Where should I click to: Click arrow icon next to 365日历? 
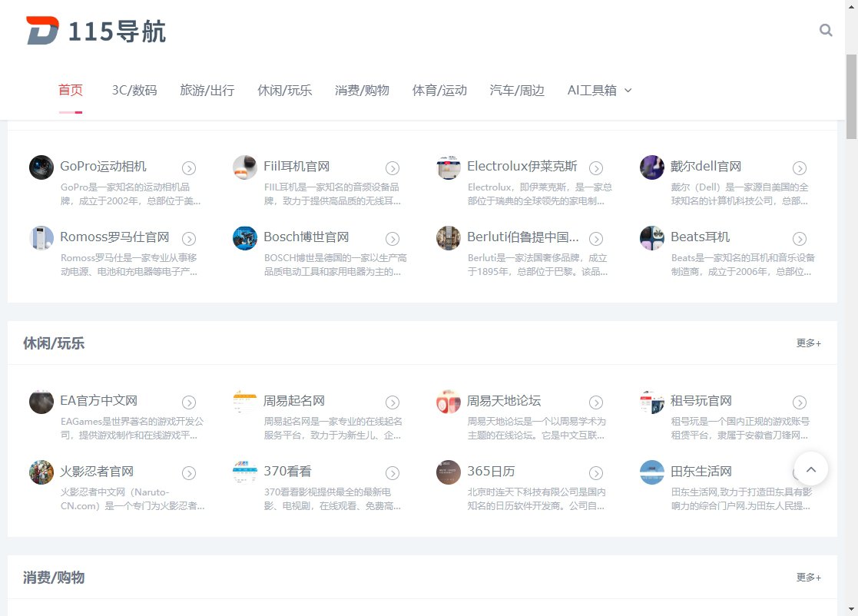point(596,472)
